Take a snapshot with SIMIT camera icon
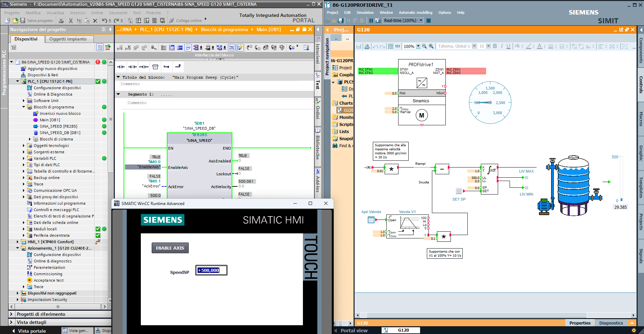Image resolution: width=644 pixels, height=334 pixels. pyautogui.click(x=378, y=21)
